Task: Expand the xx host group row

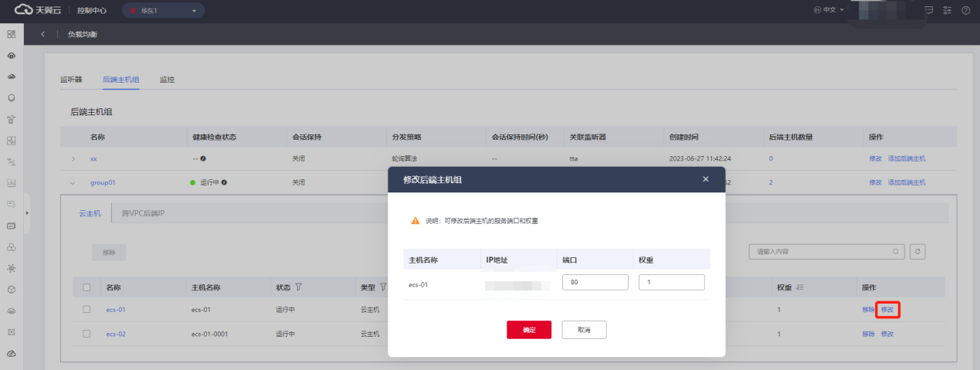Action: tap(73, 159)
